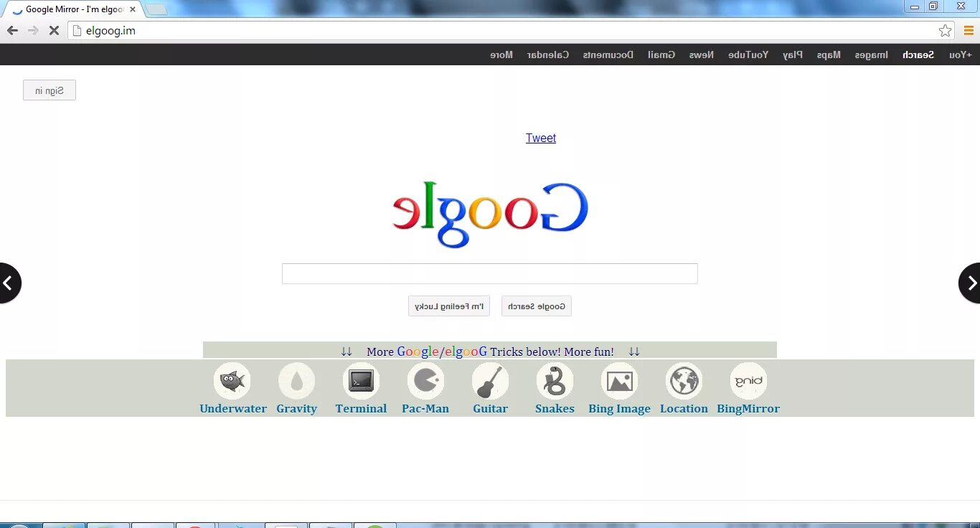Open the BingMirror bing logo icon

748,381
